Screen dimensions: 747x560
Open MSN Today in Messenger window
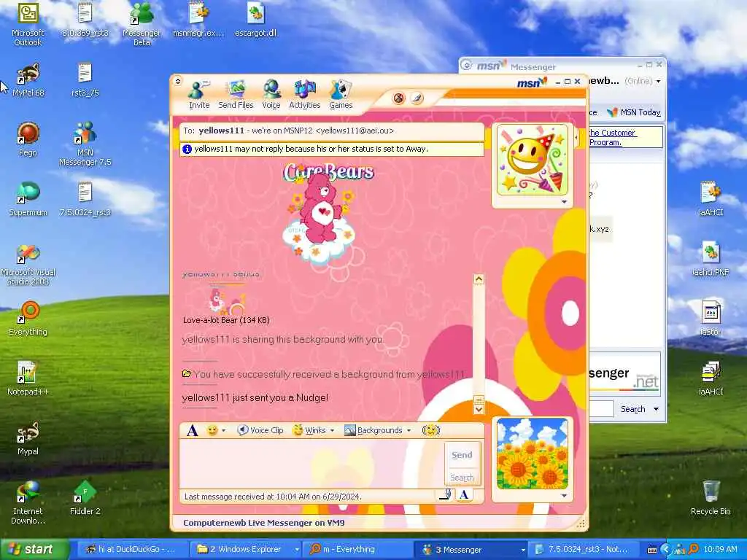point(634,112)
